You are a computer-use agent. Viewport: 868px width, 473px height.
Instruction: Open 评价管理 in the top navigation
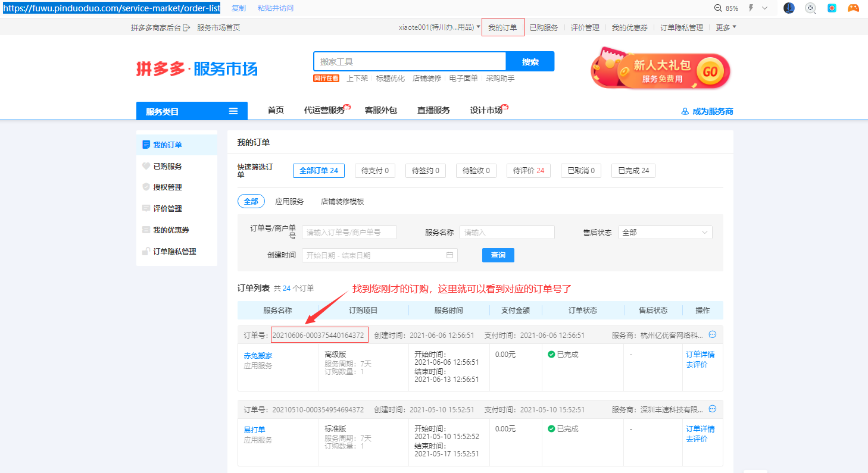tap(585, 27)
